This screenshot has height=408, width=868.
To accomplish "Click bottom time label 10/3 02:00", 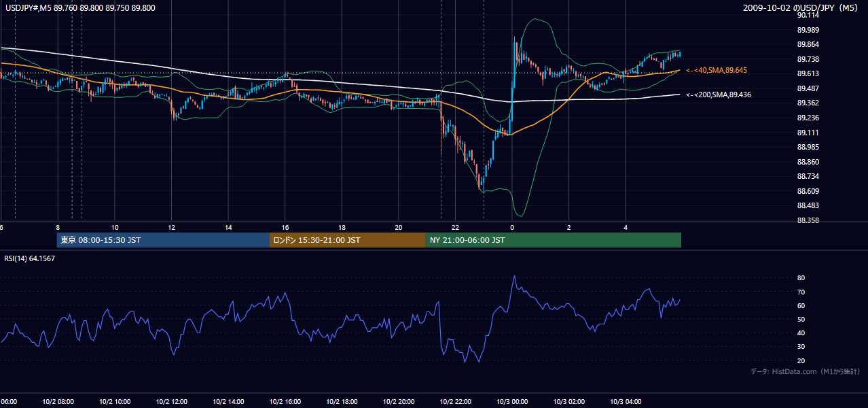I will [569, 402].
